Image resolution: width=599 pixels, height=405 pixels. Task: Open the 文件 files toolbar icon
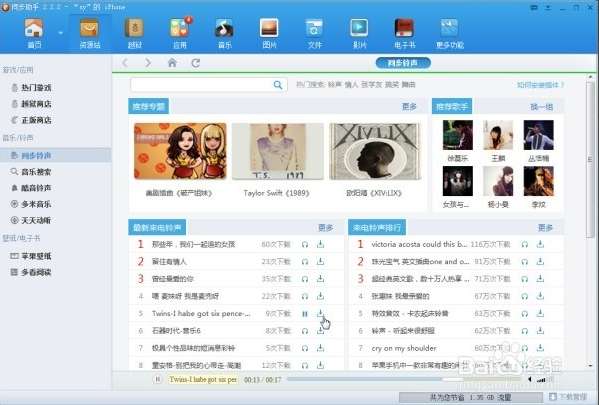(314, 34)
